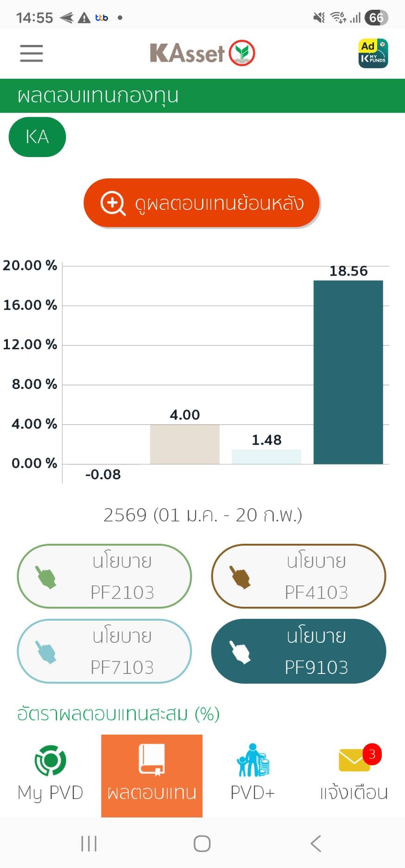405x868 pixels.
Task: Open the hamburger menu
Action: 32,53
